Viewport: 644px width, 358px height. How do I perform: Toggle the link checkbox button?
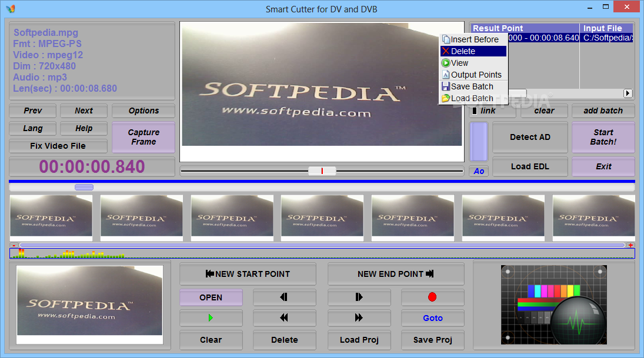pyautogui.click(x=492, y=111)
